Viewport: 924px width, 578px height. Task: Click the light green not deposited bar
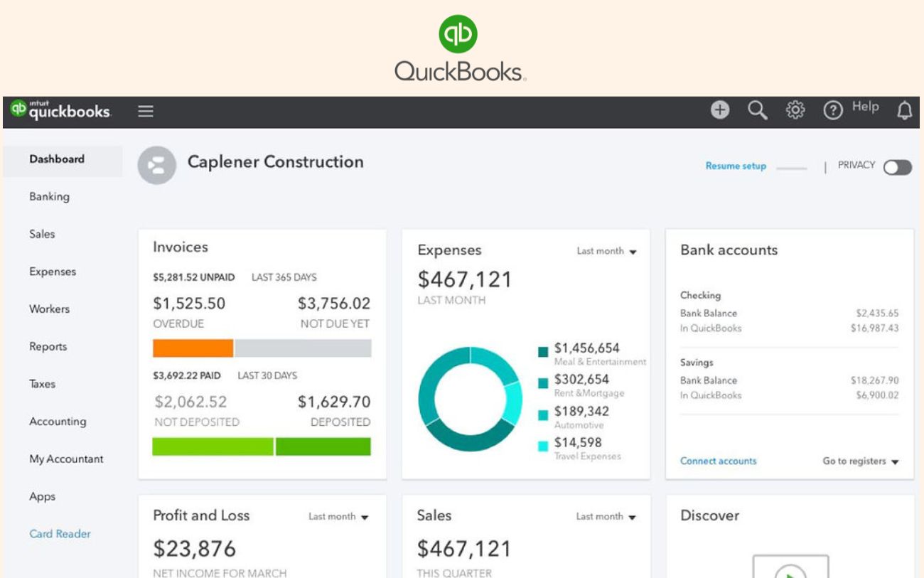pos(213,446)
